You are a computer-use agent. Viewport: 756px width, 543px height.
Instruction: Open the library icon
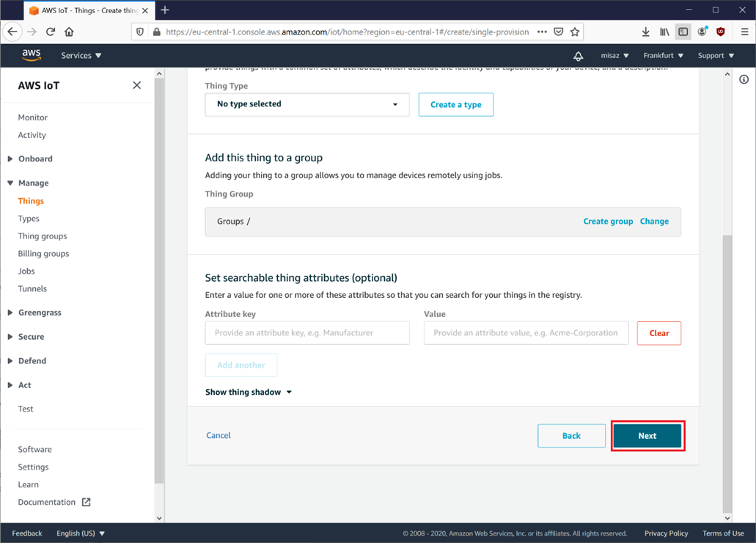click(664, 32)
